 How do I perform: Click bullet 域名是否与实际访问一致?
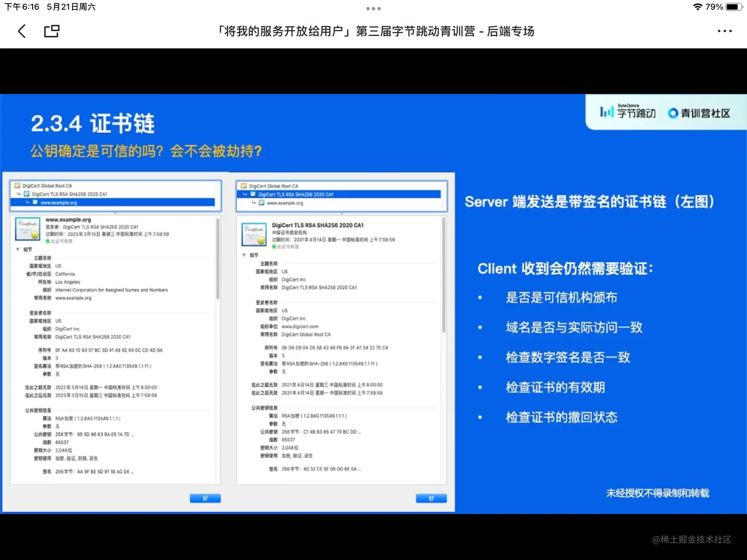[574, 327]
